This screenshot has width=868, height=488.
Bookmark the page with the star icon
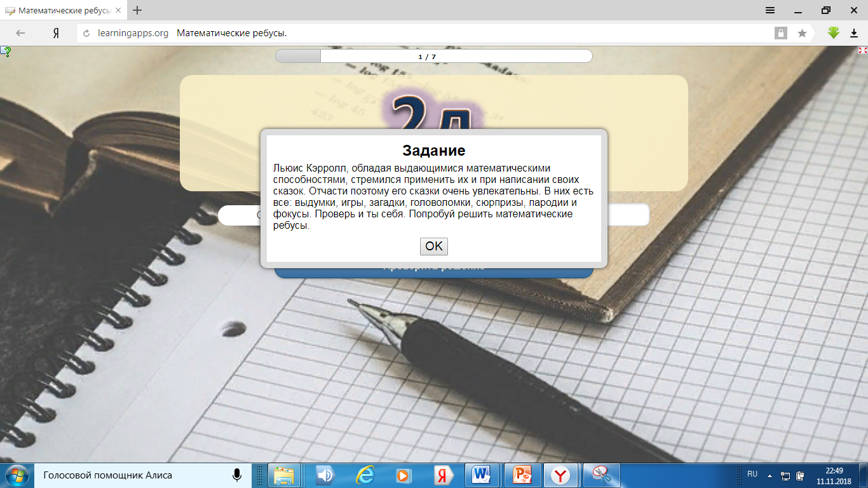tap(802, 33)
